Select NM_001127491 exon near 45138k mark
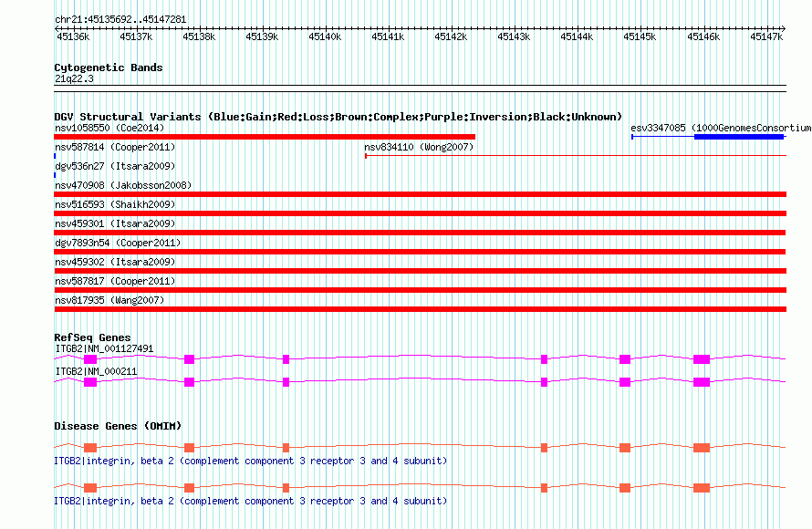Viewport: 812px width, 529px height. [189, 359]
